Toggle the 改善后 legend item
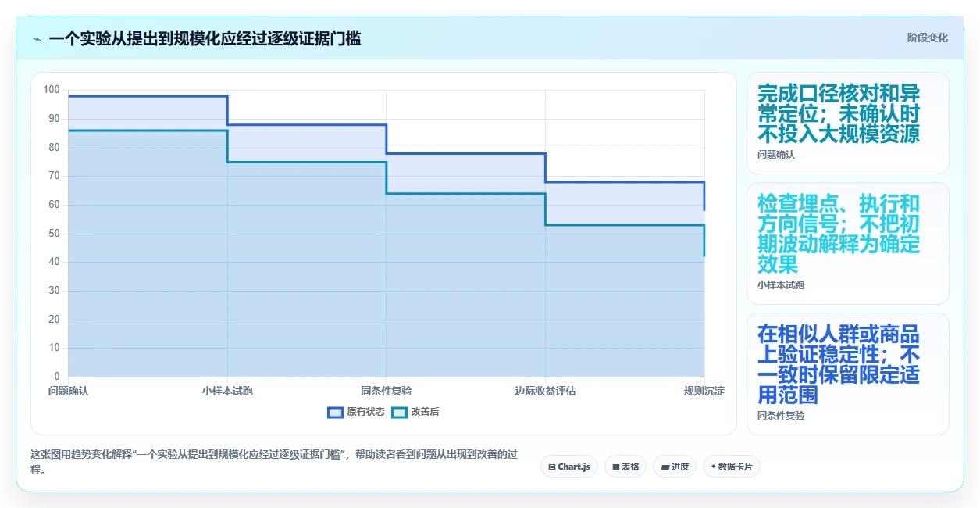 [415, 413]
